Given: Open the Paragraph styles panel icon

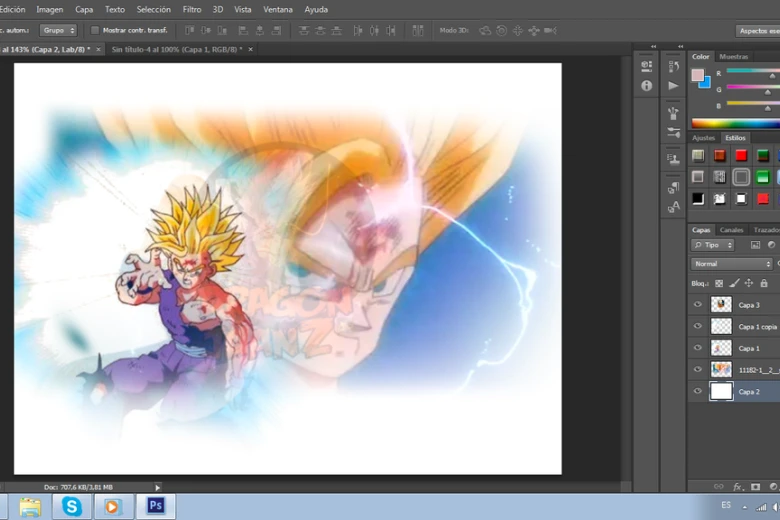Looking at the screenshot, I should (x=674, y=187).
